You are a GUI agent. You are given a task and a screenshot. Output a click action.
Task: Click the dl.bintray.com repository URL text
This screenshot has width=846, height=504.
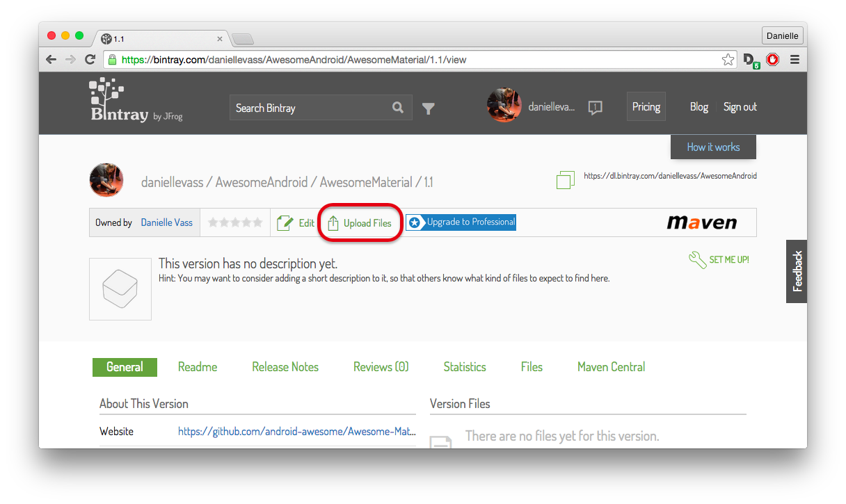(x=670, y=176)
